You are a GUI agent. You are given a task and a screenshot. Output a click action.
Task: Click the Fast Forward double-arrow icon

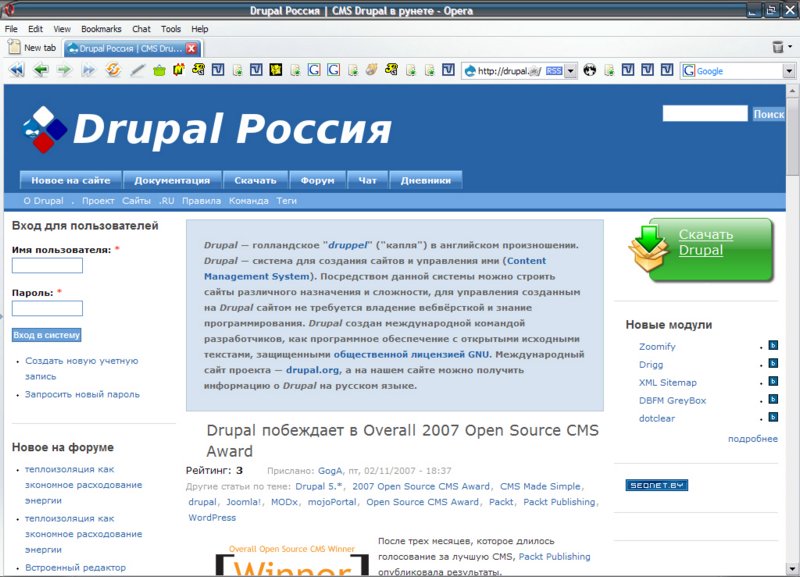click(x=88, y=70)
